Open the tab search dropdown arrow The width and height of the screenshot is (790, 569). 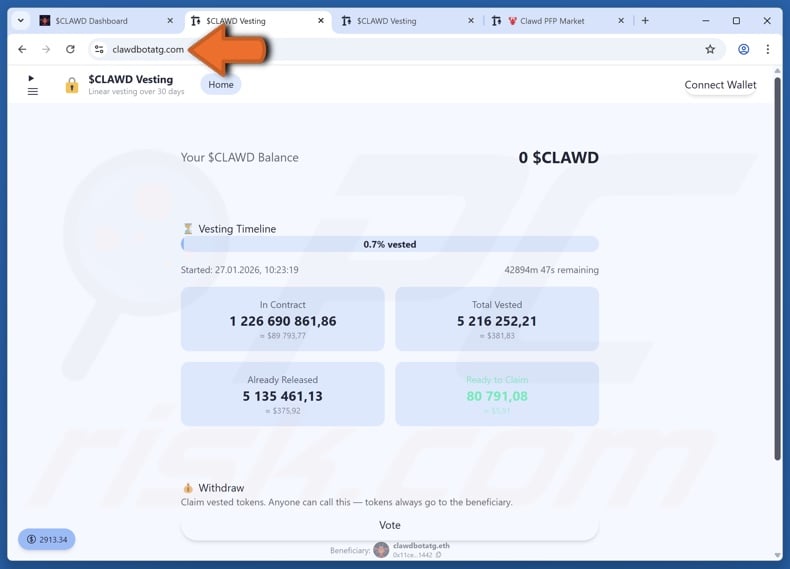[x=21, y=21]
